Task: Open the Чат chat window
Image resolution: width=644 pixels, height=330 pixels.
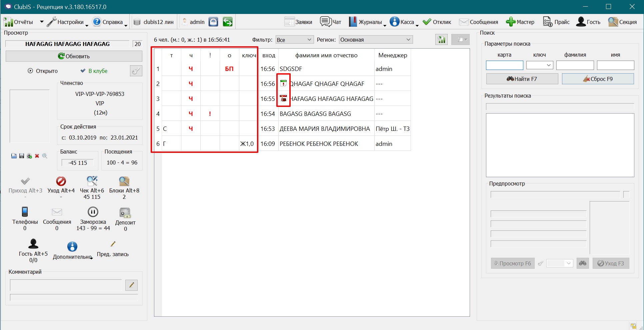Action: click(331, 22)
